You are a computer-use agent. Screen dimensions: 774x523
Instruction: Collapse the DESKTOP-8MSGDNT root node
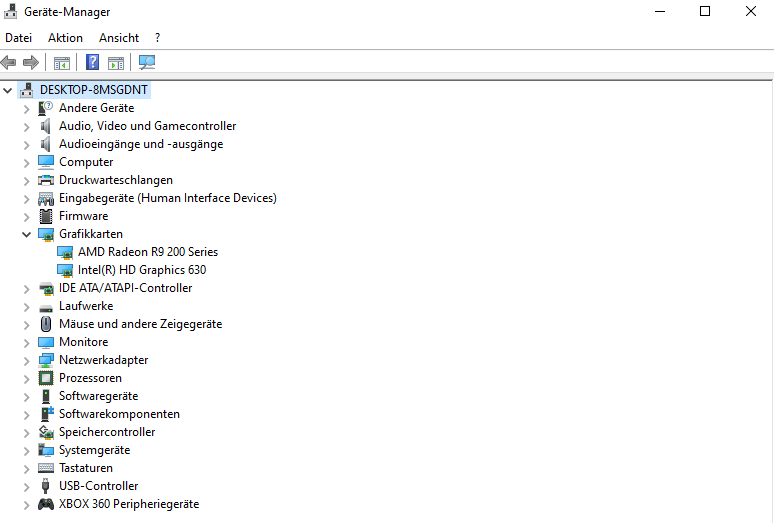pyautogui.click(x=7, y=90)
